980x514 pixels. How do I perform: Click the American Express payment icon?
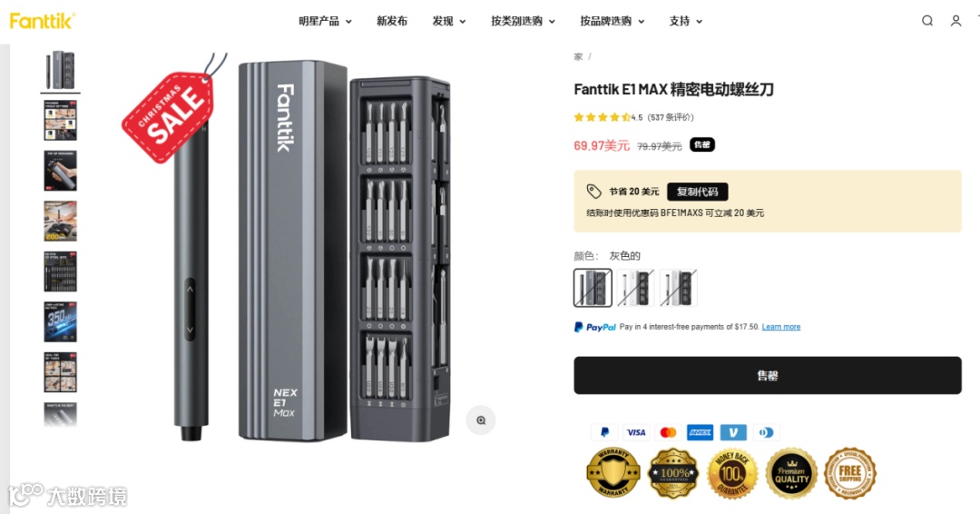(x=700, y=432)
